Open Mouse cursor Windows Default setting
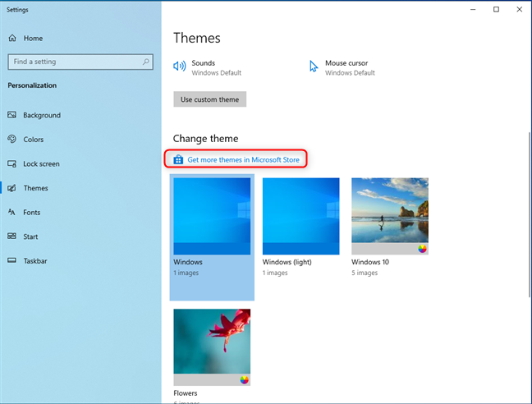532x404 pixels. (342, 67)
